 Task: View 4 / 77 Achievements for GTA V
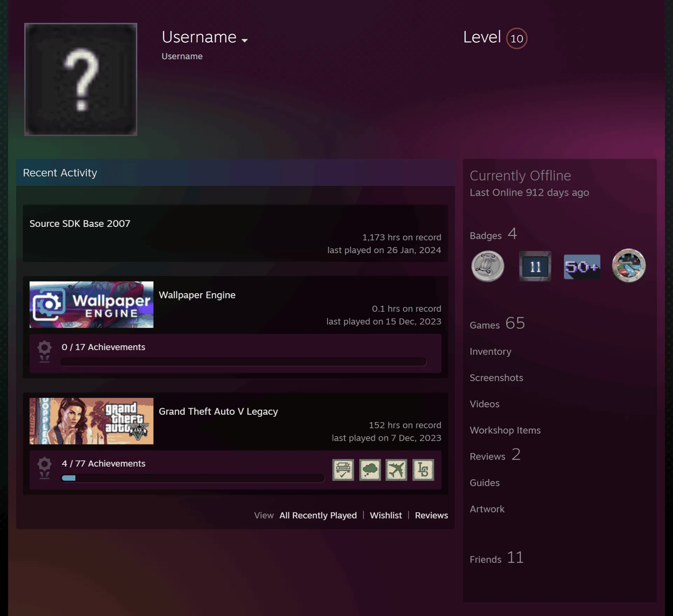(x=103, y=463)
